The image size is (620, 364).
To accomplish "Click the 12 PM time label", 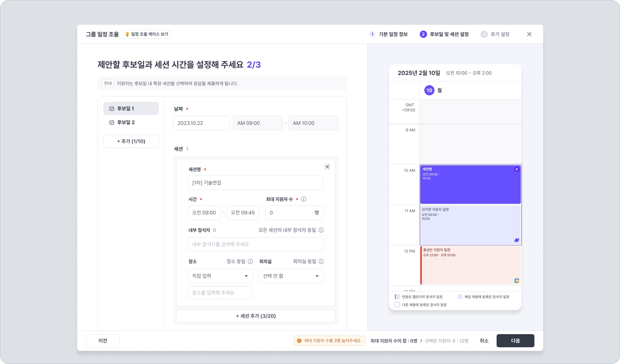I will [410, 251].
